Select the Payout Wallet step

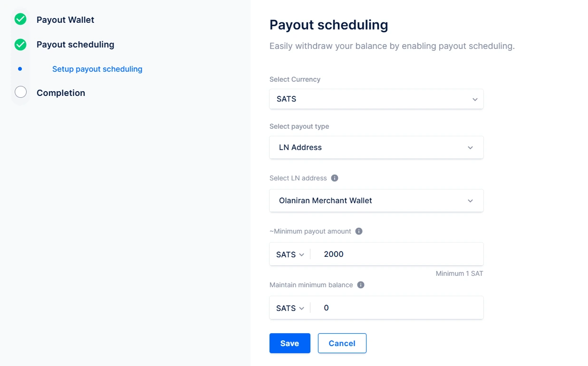pyautogui.click(x=65, y=20)
